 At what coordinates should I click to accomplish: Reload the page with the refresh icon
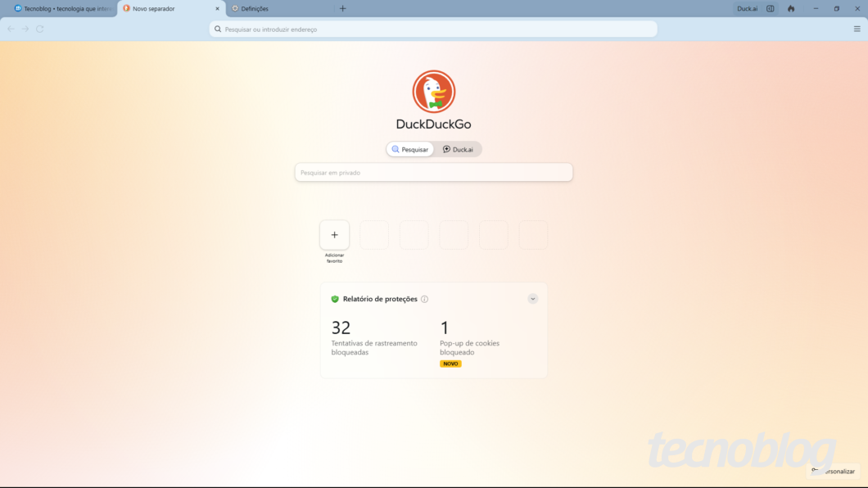[40, 29]
